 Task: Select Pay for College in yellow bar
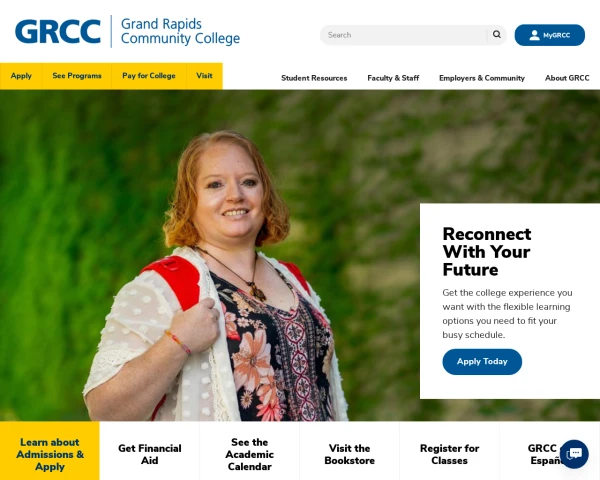149,76
